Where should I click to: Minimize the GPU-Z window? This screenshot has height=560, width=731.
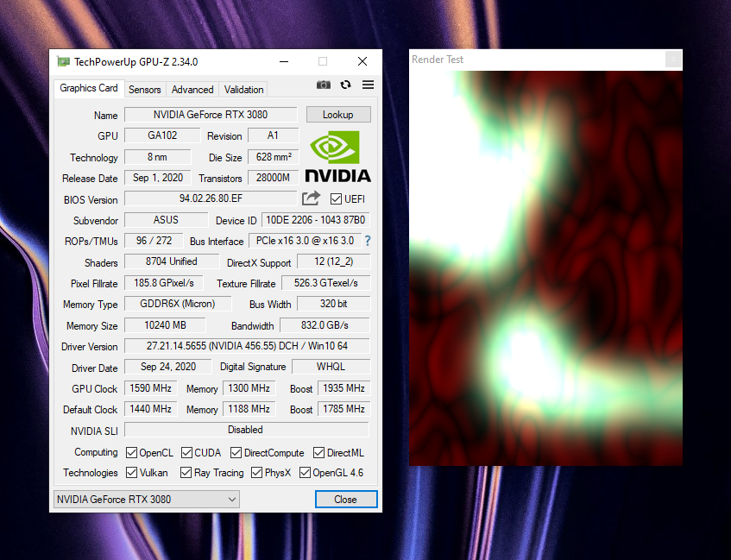(x=284, y=61)
